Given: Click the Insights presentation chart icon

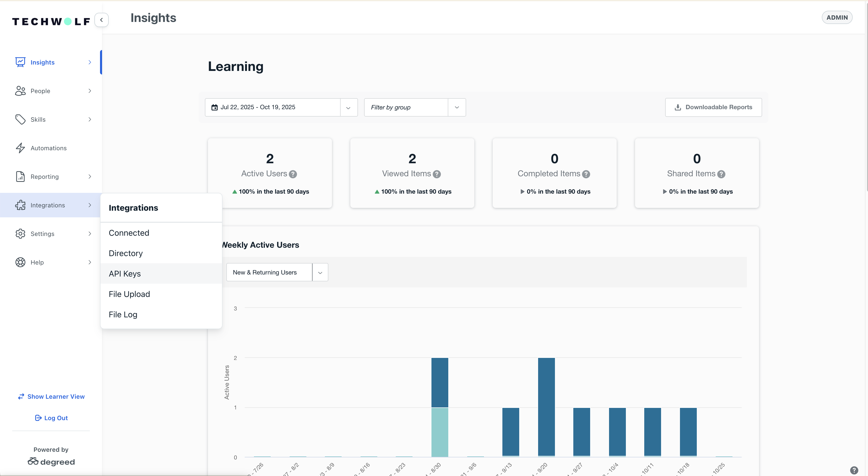Looking at the screenshot, I should (x=20, y=62).
